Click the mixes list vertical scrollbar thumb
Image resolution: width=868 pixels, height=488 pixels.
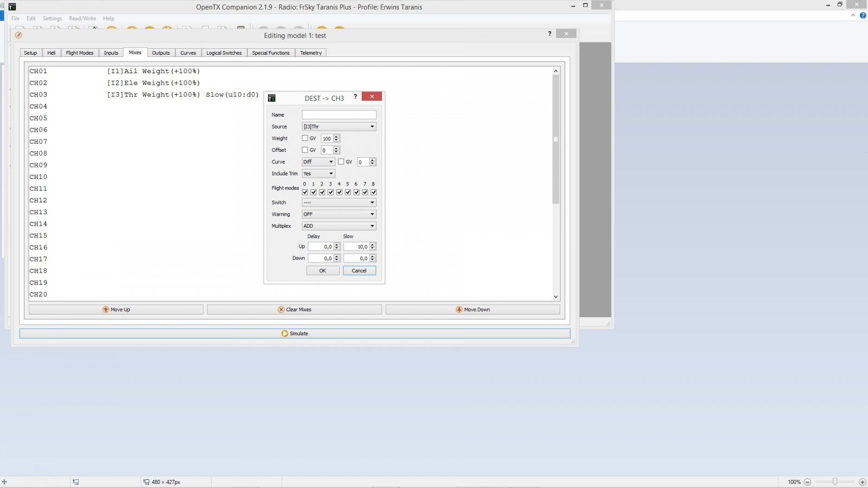point(556,139)
